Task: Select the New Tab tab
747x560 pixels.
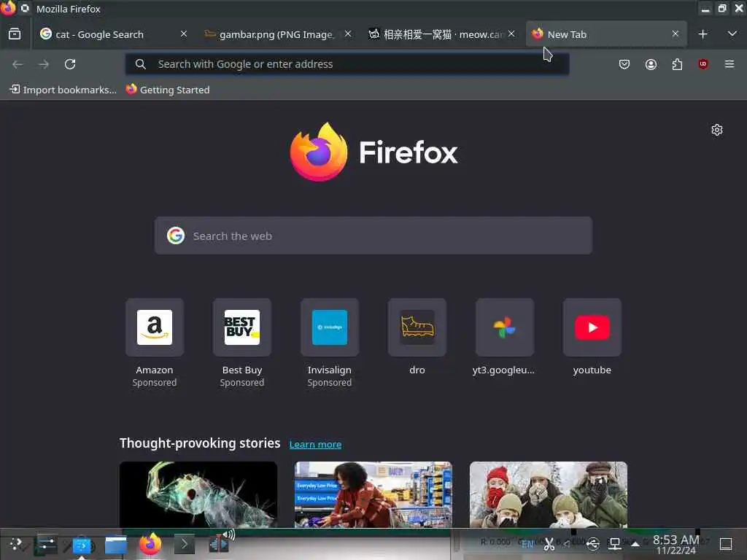Action: click(x=606, y=34)
